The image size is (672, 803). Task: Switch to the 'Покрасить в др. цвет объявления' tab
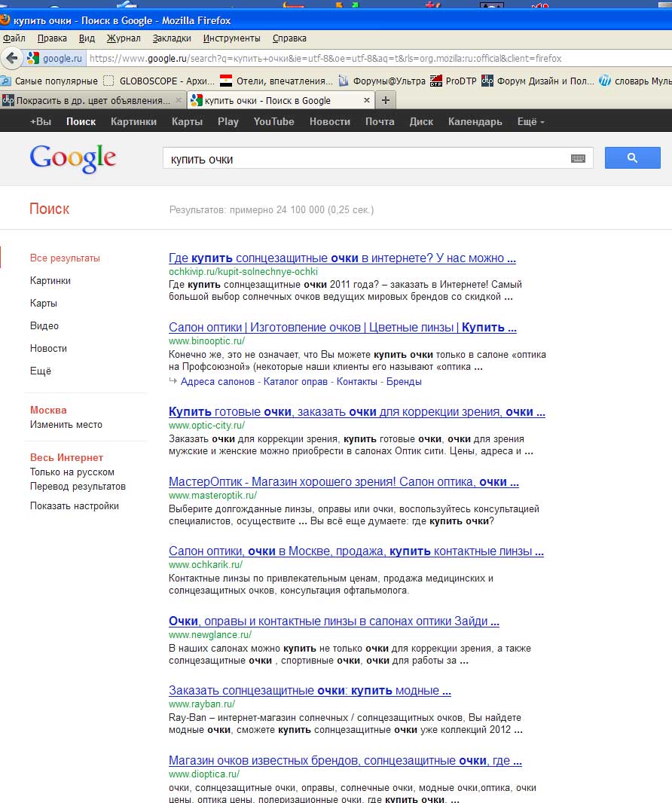coord(92,100)
